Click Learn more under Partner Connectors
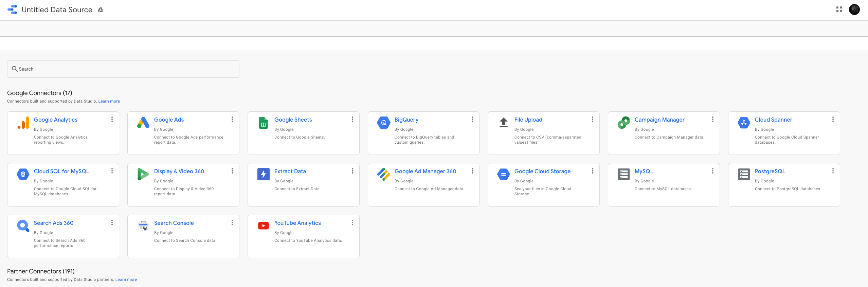 [x=126, y=280]
